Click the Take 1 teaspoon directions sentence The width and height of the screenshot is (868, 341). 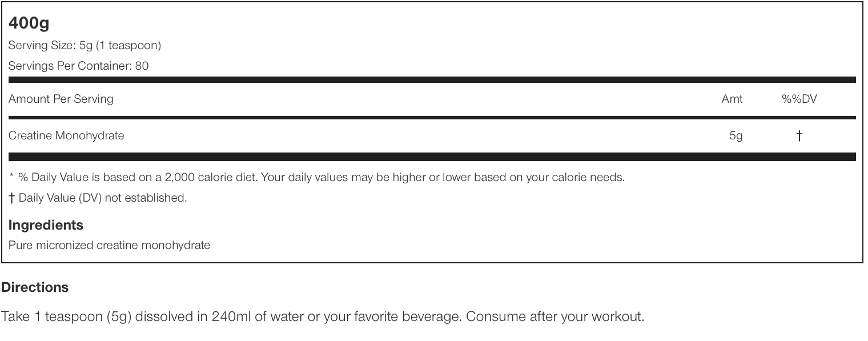pyautogui.click(x=231, y=316)
